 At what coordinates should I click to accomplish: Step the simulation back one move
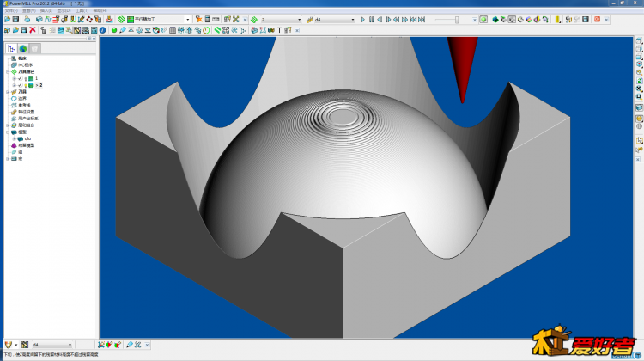coord(380,19)
